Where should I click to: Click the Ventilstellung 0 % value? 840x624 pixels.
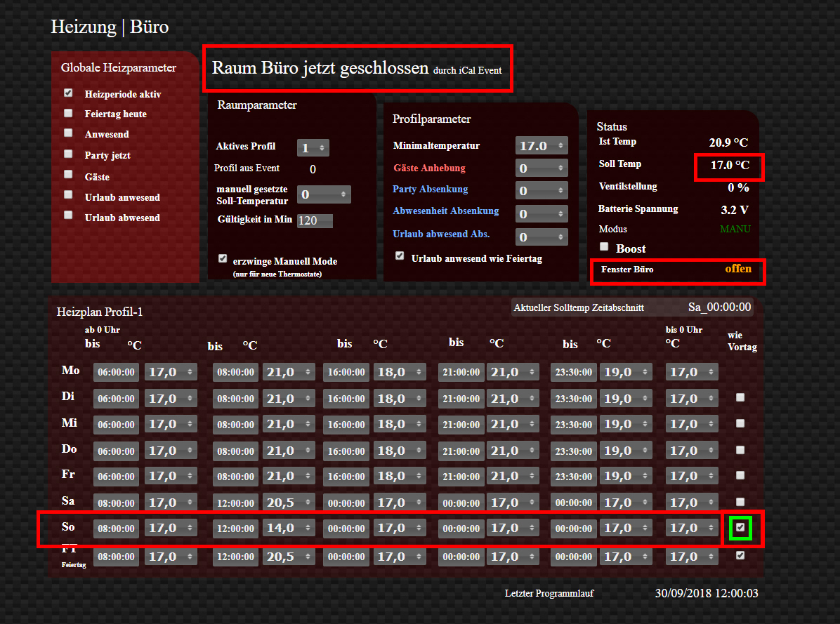pyautogui.click(x=738, y=187)
